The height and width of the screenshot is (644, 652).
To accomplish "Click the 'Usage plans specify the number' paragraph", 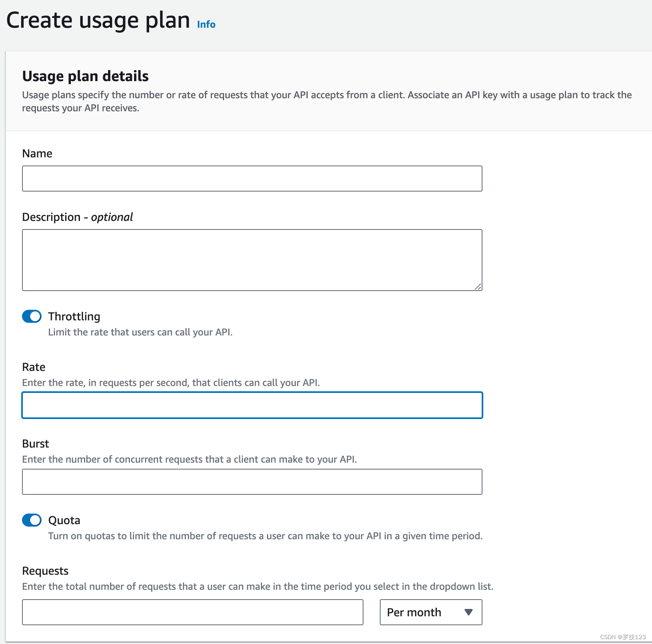I will [x=327, y=101].
